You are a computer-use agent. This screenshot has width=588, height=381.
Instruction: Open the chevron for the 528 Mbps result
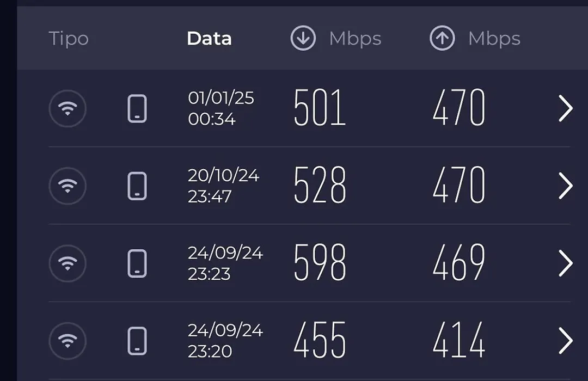point(566,186)
